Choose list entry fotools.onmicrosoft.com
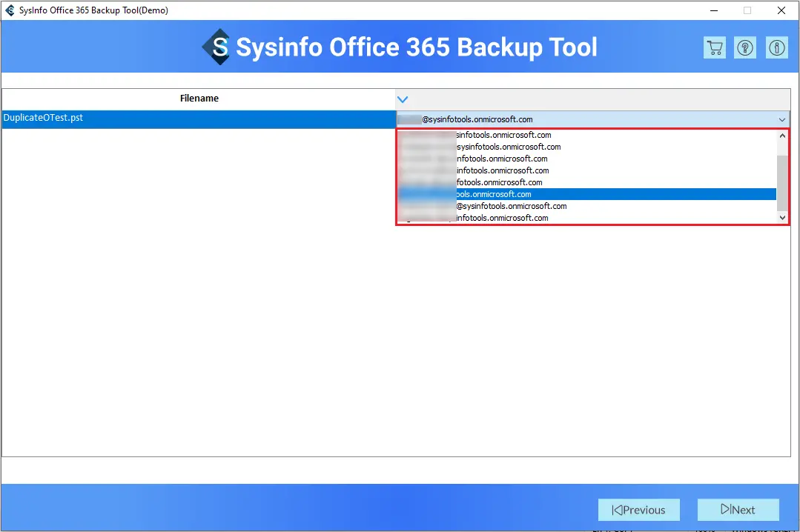Screen dimensions: 800x532 click(586, 182)
